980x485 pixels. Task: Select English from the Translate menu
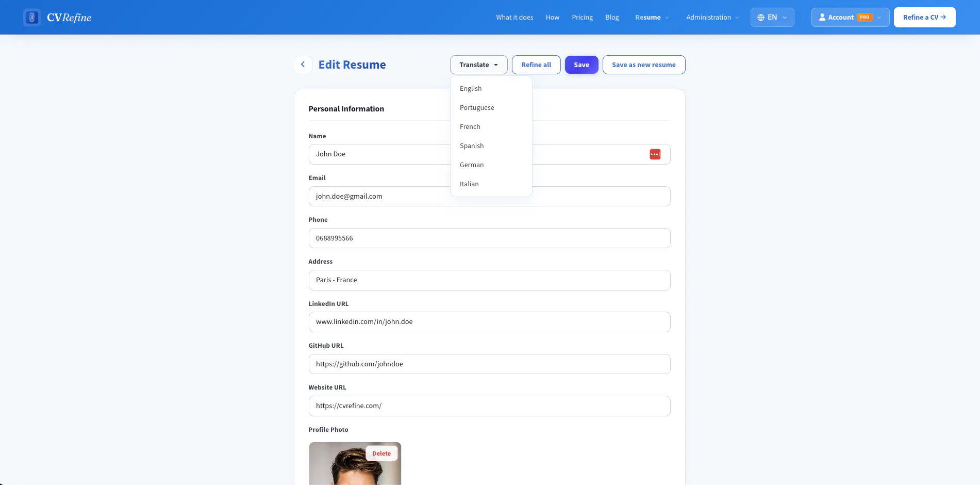coord(491,89)
